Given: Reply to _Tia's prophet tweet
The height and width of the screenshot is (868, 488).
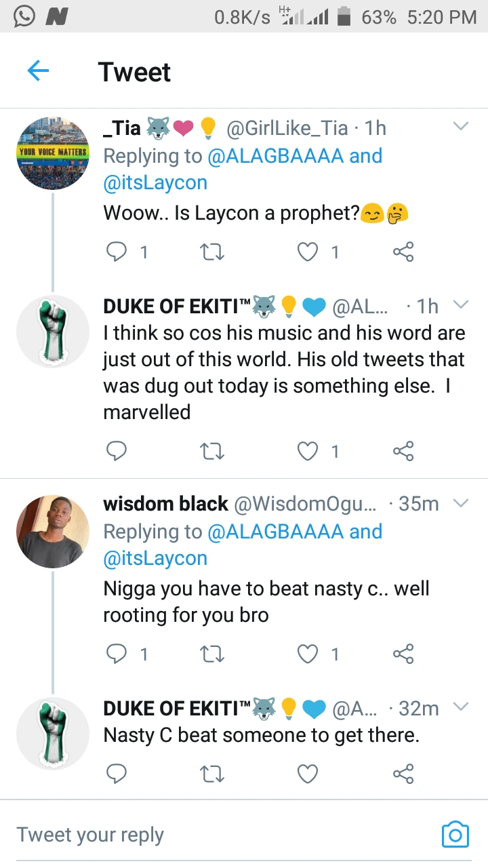Looking at the screenshot, I should 117,252.
